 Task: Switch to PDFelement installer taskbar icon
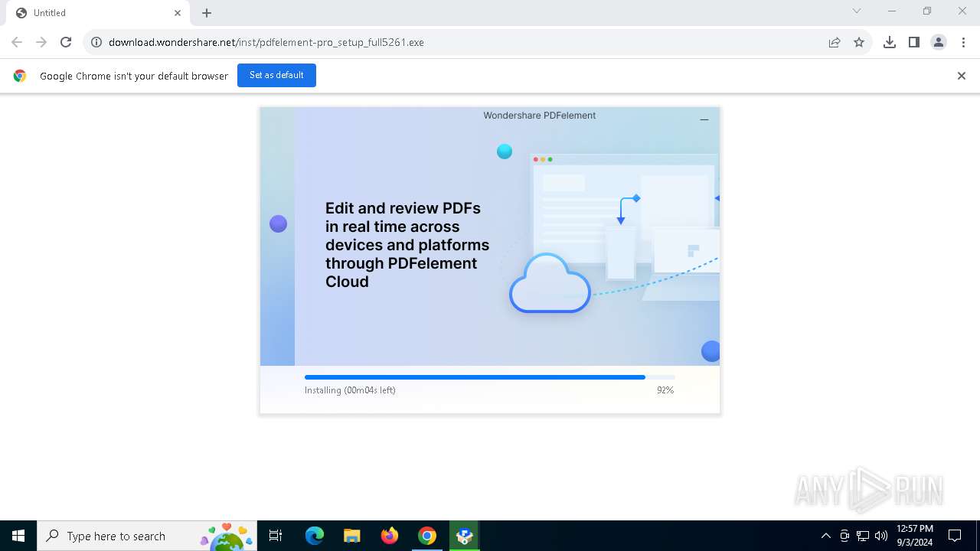(464, 536)
